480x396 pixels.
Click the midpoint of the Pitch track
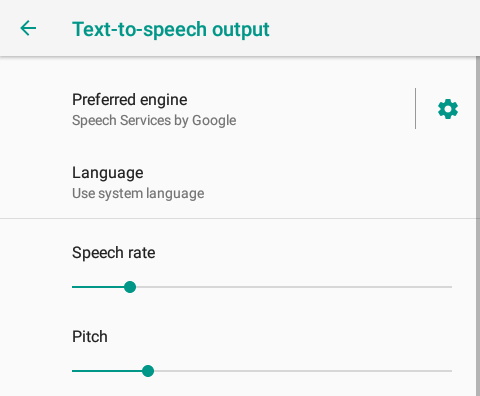coord(262,371)
